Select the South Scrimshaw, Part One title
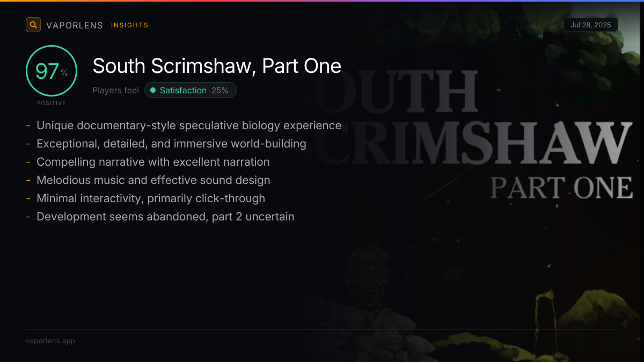 [x=217, y=66]
